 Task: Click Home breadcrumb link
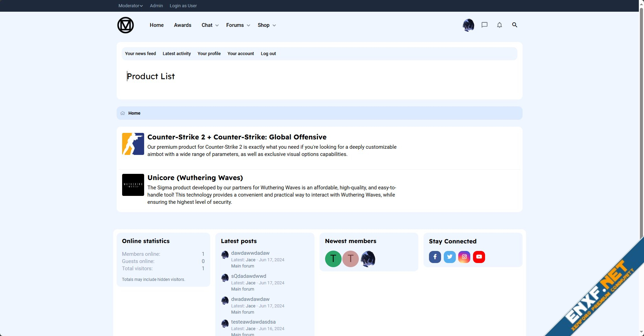click(x=135, y=113)
